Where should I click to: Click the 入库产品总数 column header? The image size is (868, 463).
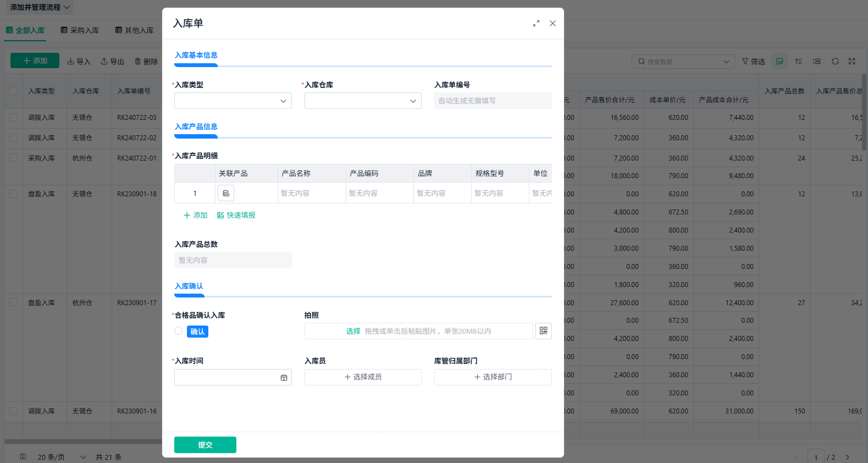784,91
